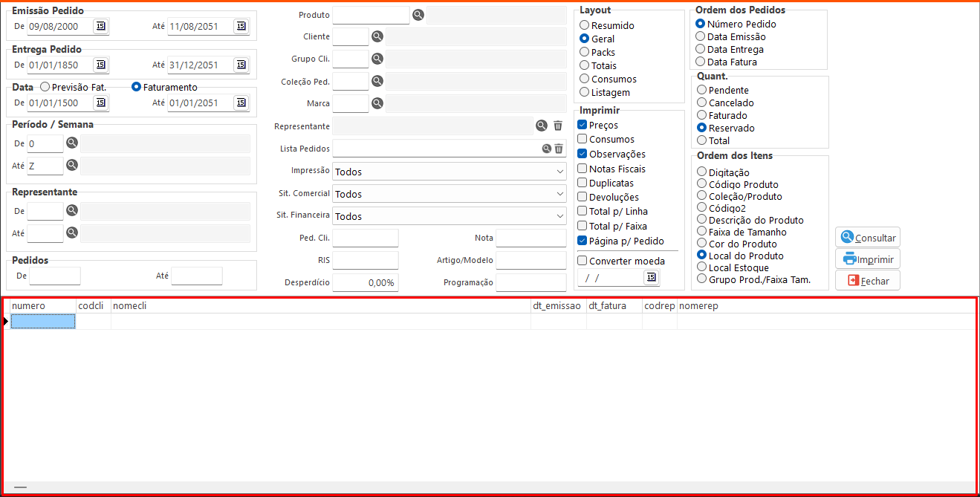Viewport: 980px width, 497px height.
Task: Click the nomecli column header
Action: [319, 306]
